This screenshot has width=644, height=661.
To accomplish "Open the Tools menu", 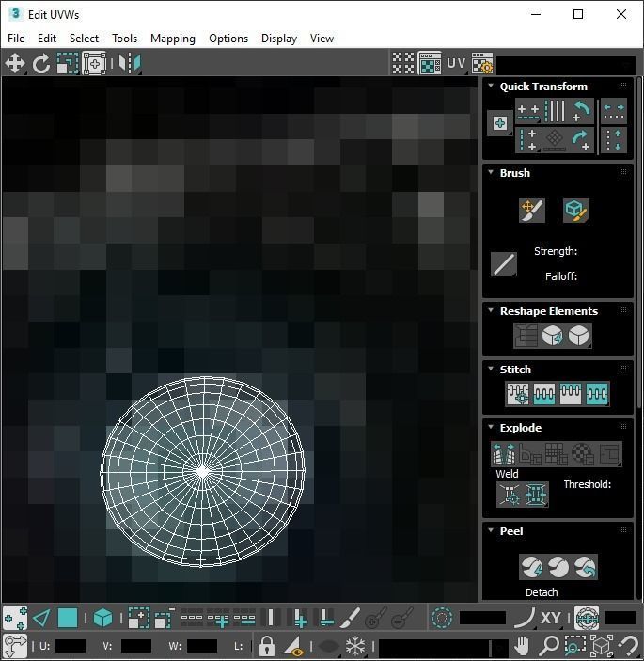I will coord(124,39).
